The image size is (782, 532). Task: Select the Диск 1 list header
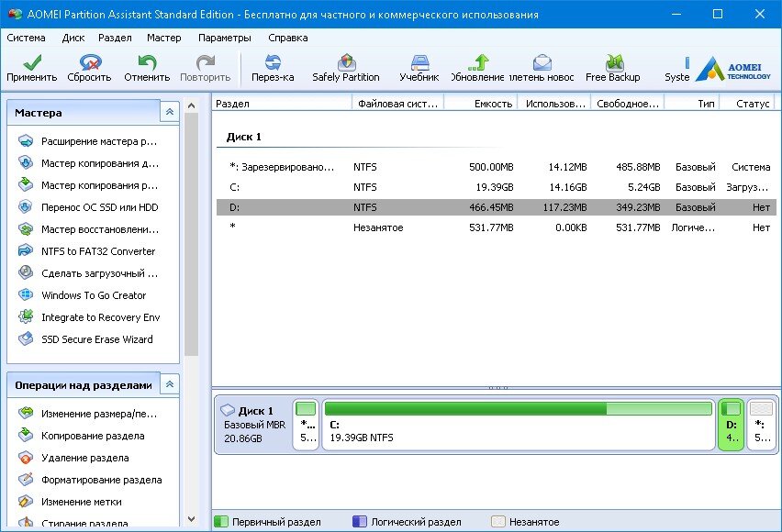pos(244,137)
